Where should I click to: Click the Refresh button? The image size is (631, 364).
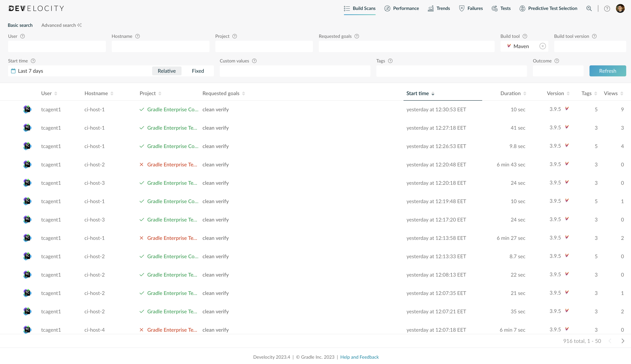(607, 71)
